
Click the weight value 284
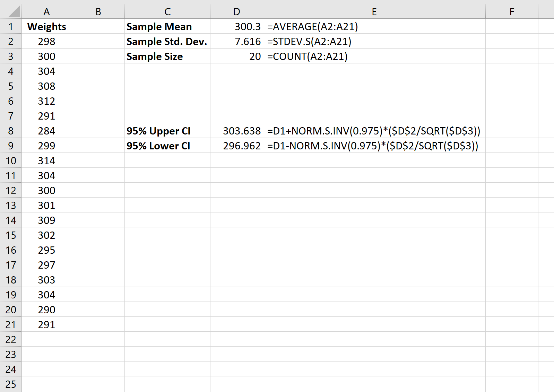point(46,131)
